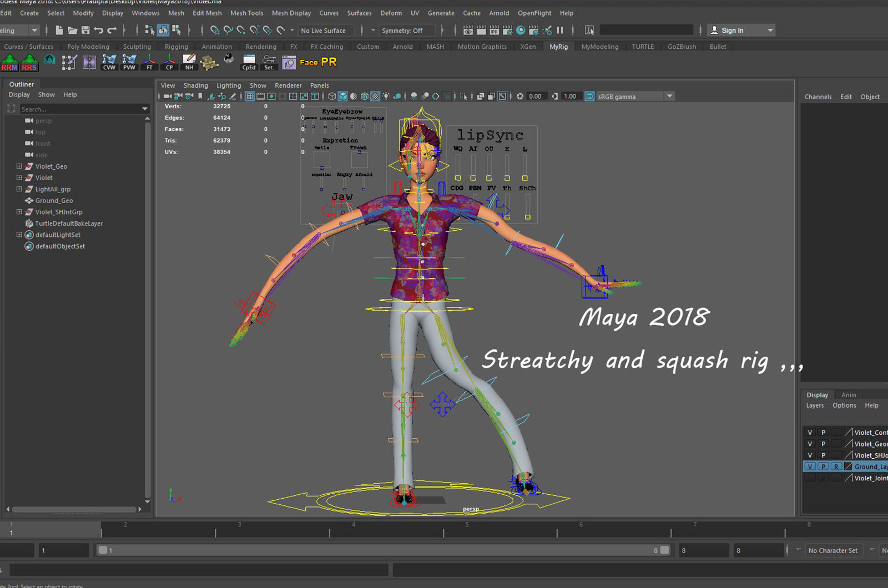Image resolution: width=888 pixels, height=588 pixels.
Task: Switch to the Animation shelf tab
Action: (217, 47)
